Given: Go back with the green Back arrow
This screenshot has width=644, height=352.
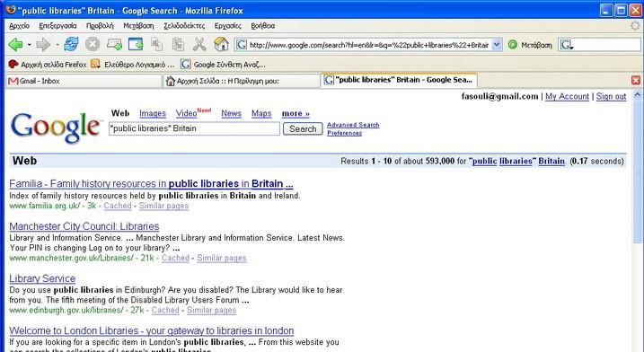Looking at the screenshot, I should click(15, 44).
